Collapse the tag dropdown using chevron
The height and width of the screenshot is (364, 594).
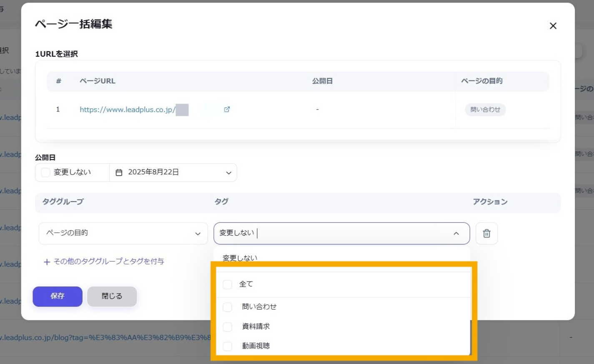pos(456,234)
